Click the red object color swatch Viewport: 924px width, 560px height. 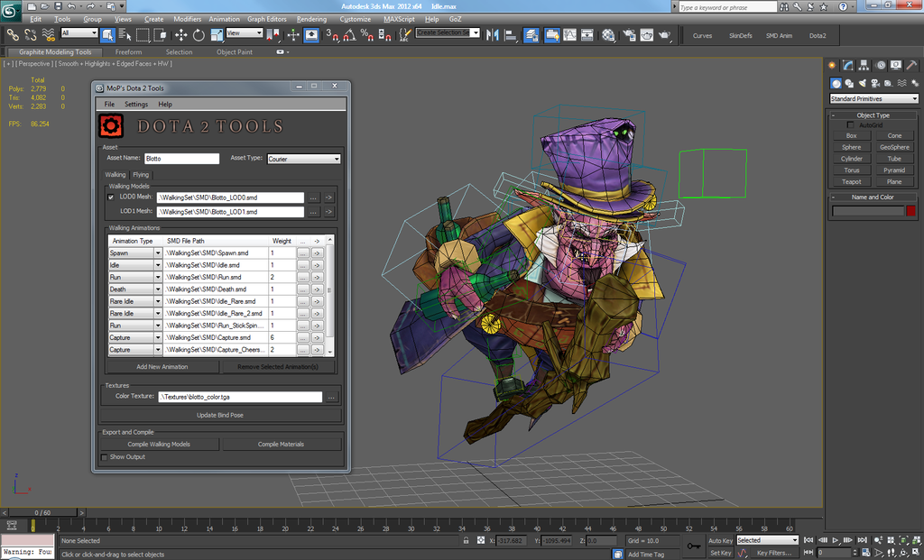tap(911, 211)
